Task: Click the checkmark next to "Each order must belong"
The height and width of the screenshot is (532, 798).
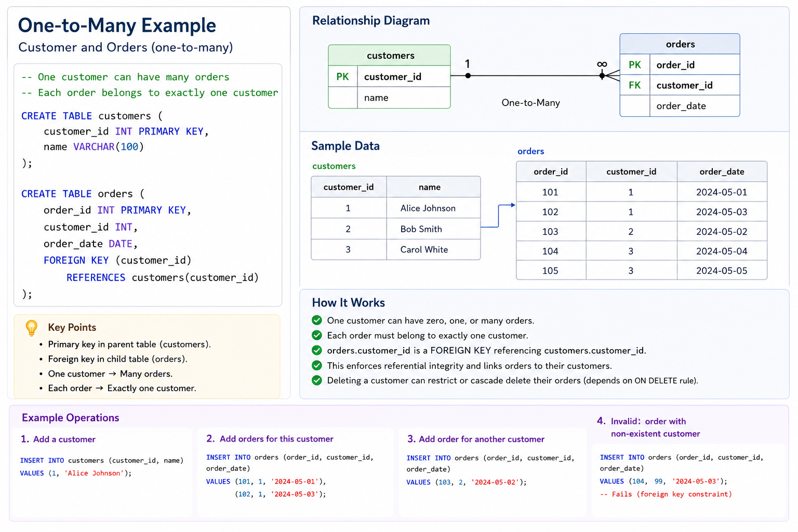Action: pos(317,336)
